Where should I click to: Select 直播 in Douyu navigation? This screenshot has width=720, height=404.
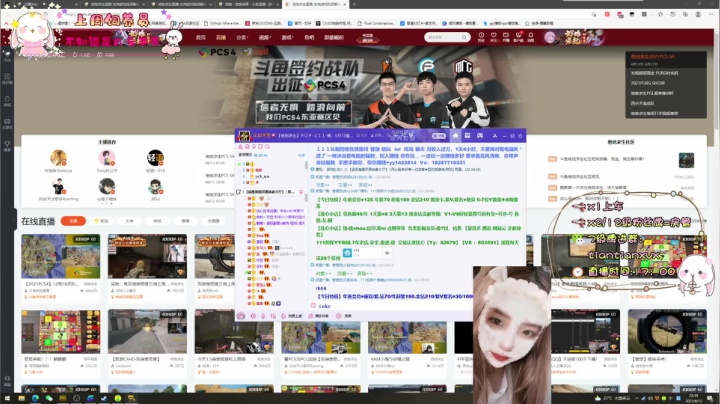(221, 37)
